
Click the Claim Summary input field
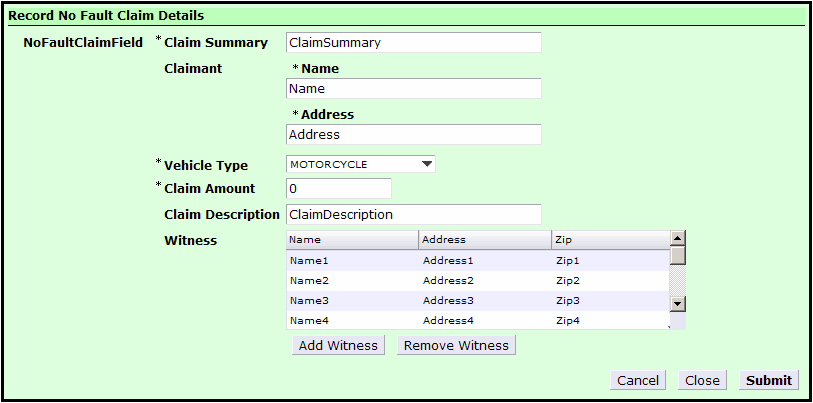pos(414,43)
